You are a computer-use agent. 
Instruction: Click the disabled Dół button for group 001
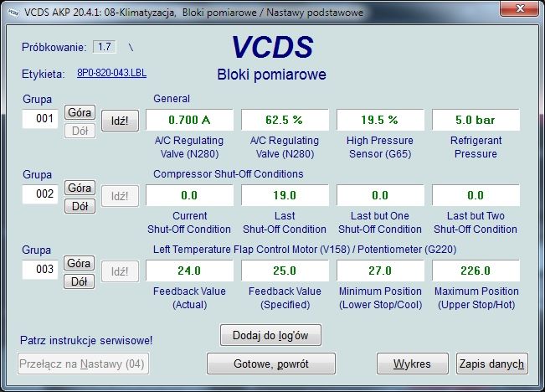point(80,132)
